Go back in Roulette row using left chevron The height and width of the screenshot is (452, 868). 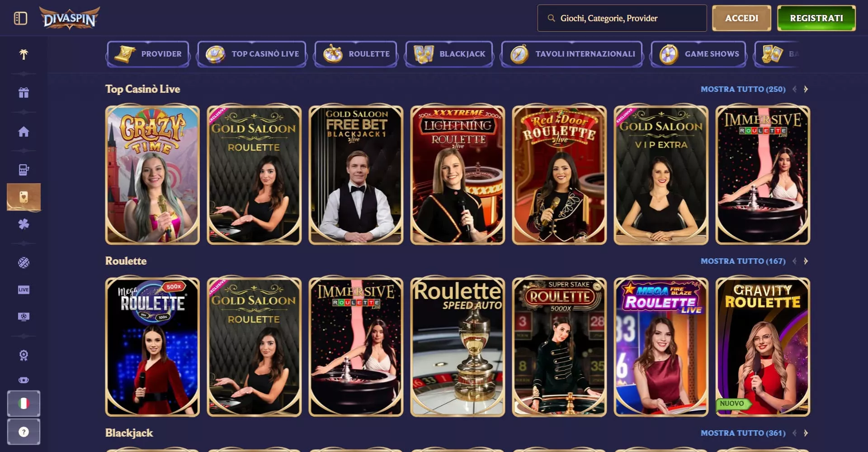click(794, 261)
